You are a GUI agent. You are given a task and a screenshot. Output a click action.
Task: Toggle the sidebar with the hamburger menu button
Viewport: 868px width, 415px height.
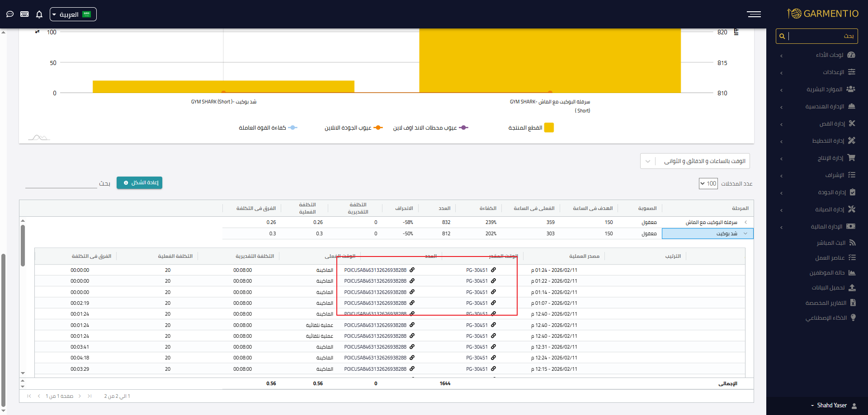[754, 14]
